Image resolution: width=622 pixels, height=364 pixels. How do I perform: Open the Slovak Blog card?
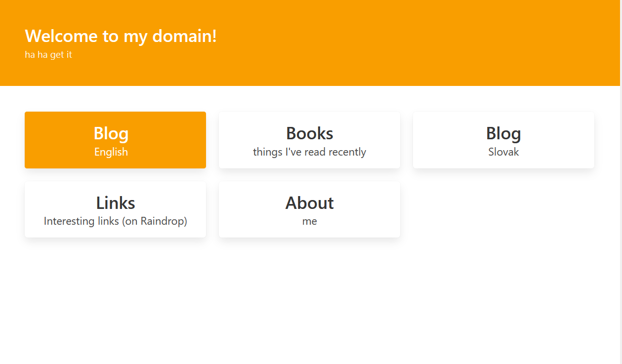point(503,140)
